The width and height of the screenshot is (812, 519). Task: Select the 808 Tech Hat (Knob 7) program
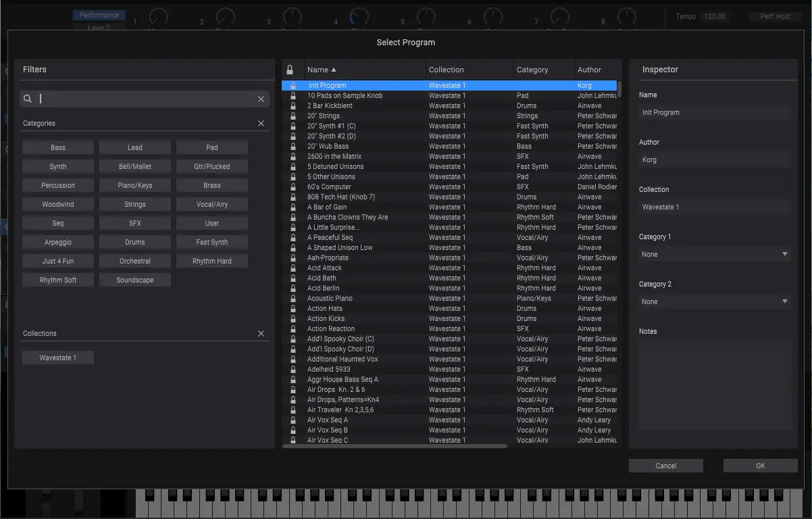coord(449,197)
